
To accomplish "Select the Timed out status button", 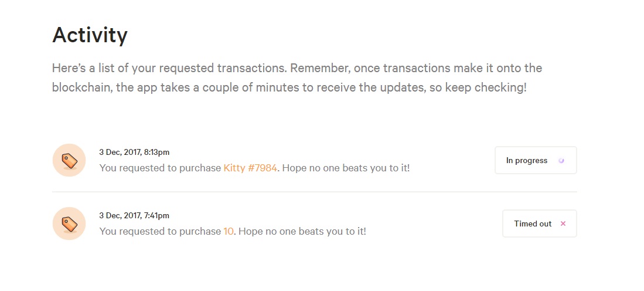I will pyautogui.click(x=540, y=224).
